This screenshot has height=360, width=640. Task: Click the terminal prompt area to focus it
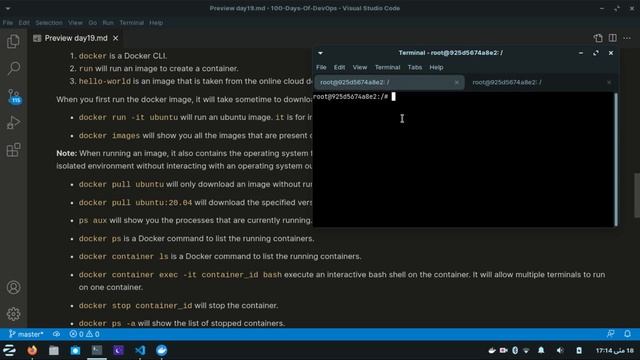coord(463,159)
